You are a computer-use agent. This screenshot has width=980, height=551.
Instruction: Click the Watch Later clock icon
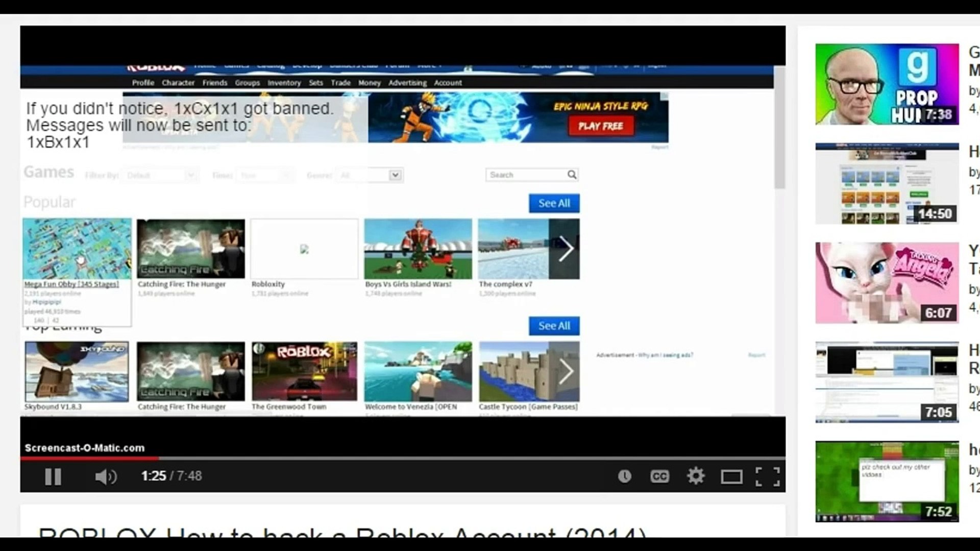coord(625,477)
